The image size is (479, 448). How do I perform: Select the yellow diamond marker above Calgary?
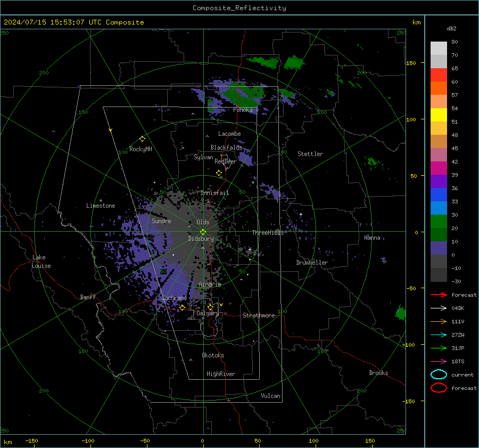(x=210, y=307)
